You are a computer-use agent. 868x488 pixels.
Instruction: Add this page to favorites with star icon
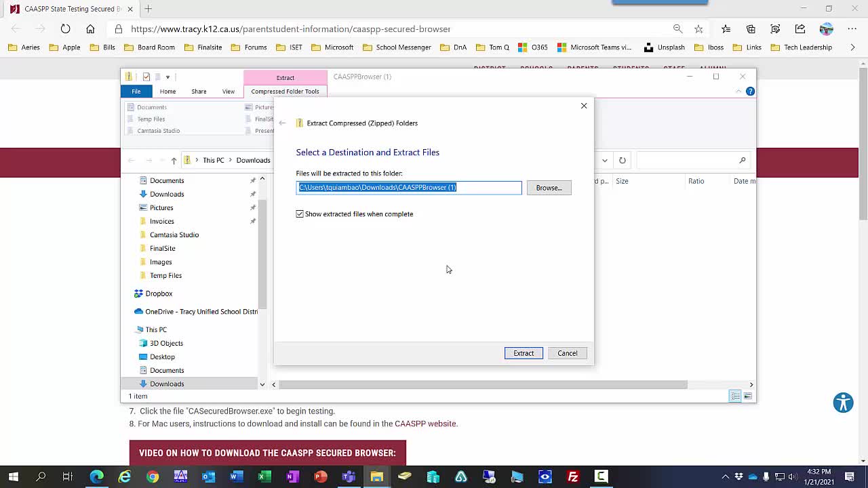pos(698,29)
